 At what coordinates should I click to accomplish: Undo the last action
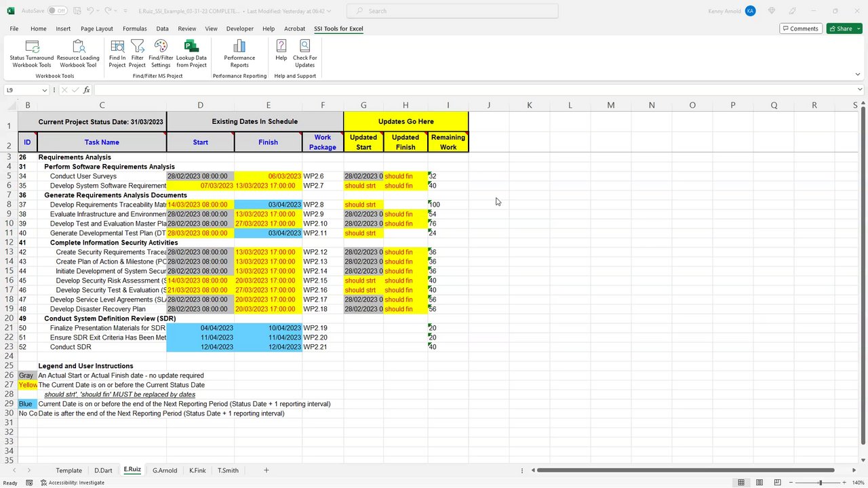click(90, 11)
